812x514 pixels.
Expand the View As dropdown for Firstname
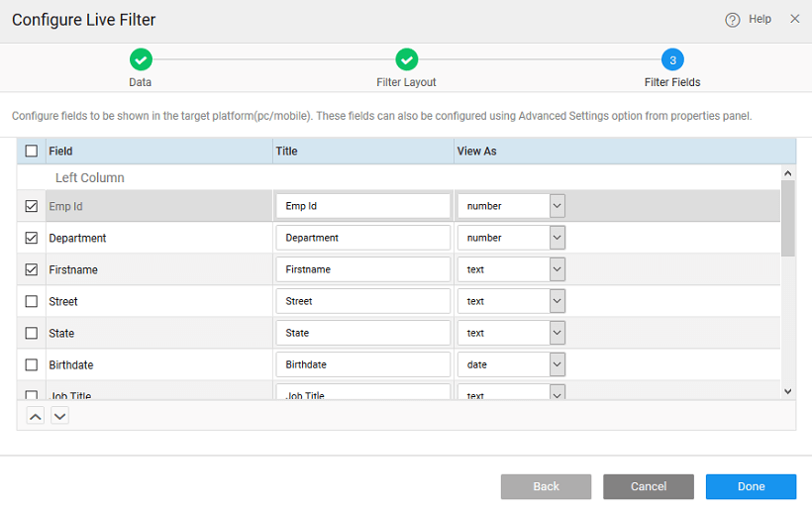pyautogui.click(x=557, y=269)
